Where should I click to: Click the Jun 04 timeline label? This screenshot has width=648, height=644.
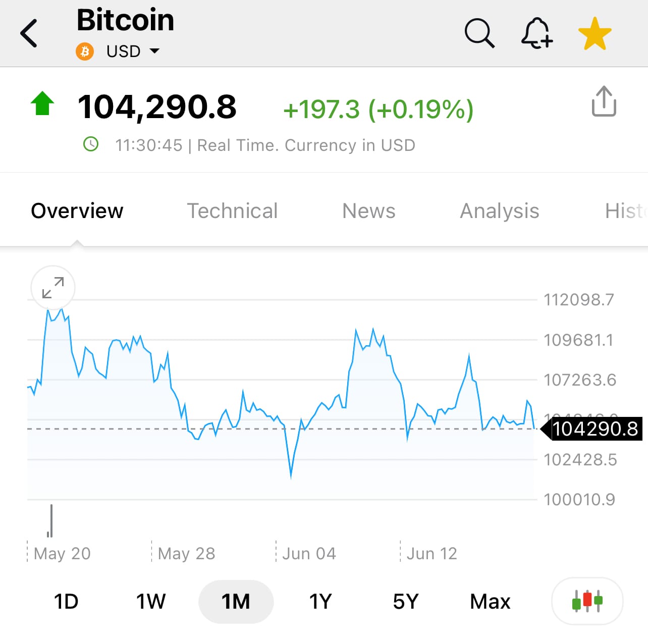click(309, 554)
